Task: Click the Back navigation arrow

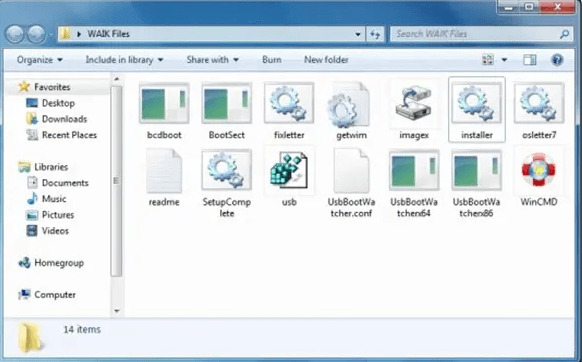Action: [15, 34]
